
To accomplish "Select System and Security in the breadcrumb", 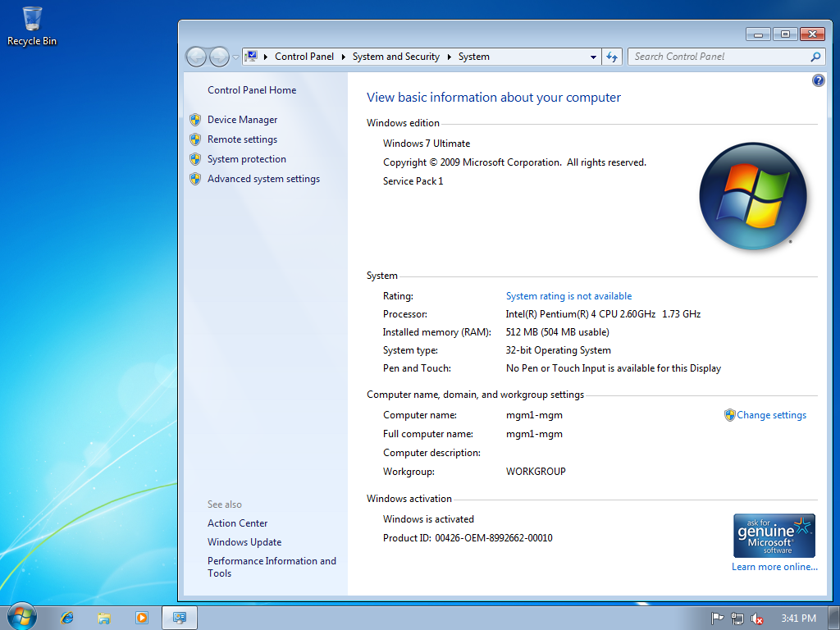I will (396, 57).
